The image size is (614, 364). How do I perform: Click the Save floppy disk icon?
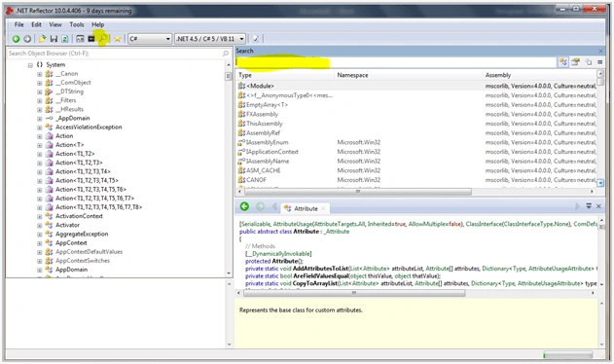point(54,39)
